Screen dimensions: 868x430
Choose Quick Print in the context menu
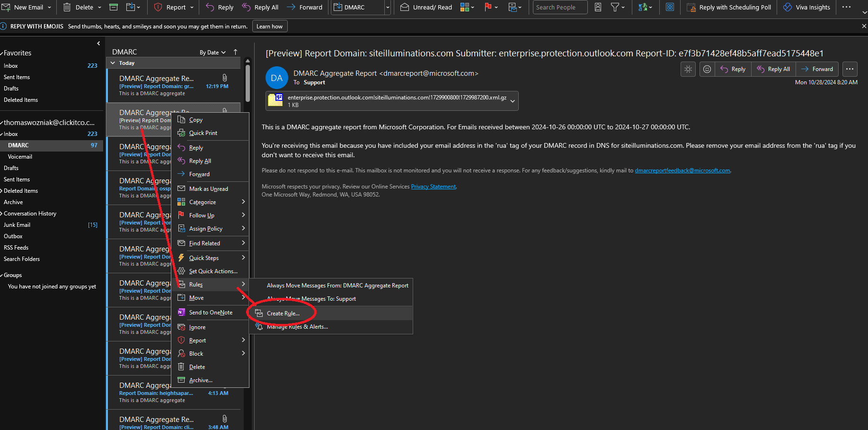click(x=210, y=133)
